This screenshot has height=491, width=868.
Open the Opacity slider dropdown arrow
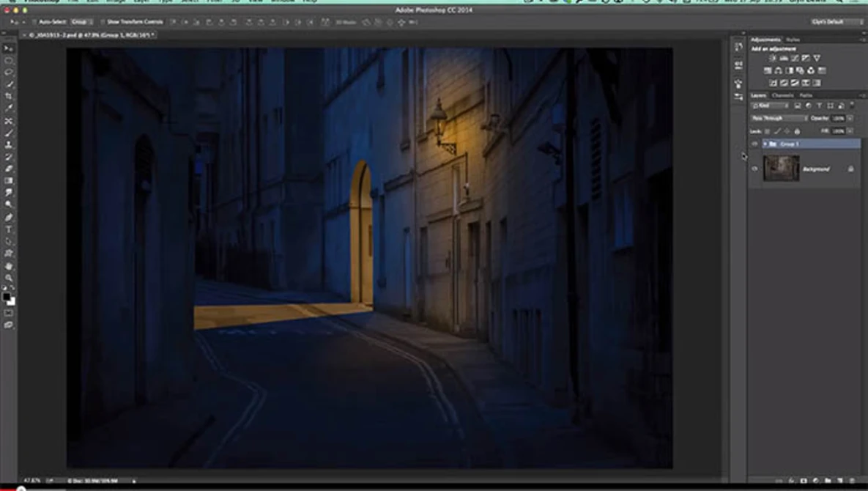pos(850,119)
